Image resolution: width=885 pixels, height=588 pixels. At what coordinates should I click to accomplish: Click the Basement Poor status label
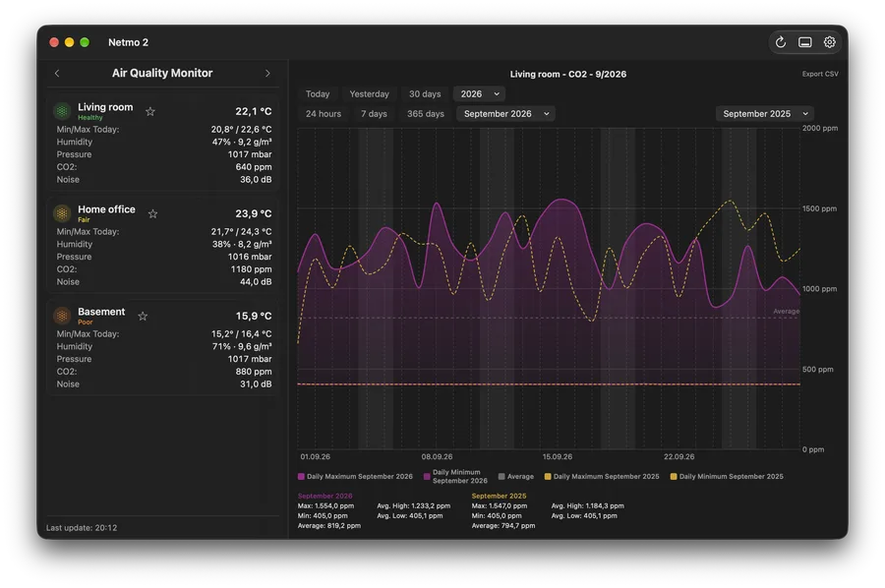(x=86, y=323)
